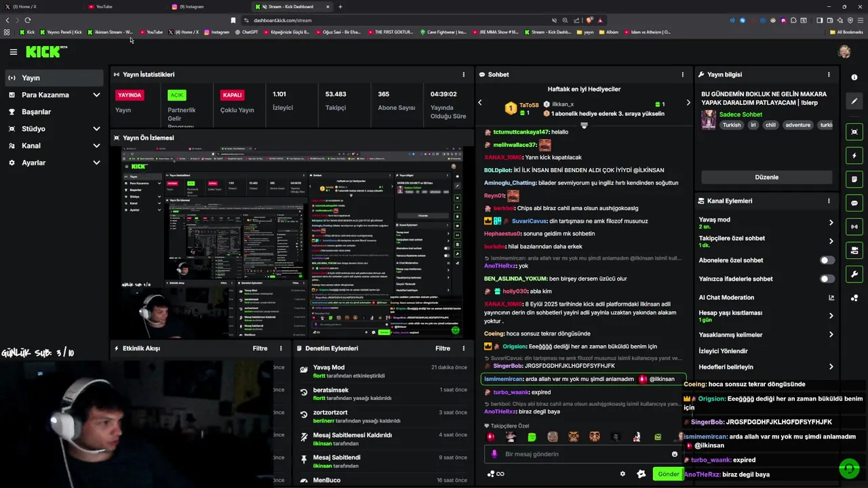Click the zortzortzort entry in Denetim Eylemleri
The image size is (868, 488).
[x=383, y=416]
